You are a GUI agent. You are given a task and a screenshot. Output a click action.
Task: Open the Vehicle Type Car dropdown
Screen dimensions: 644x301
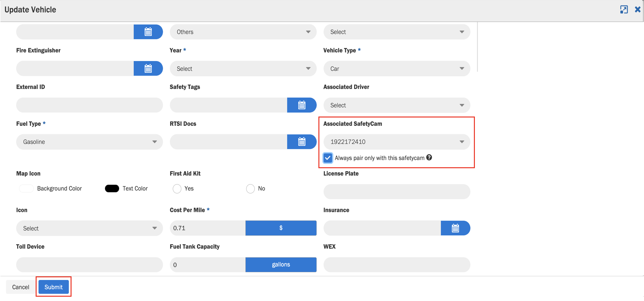point(396,68)
